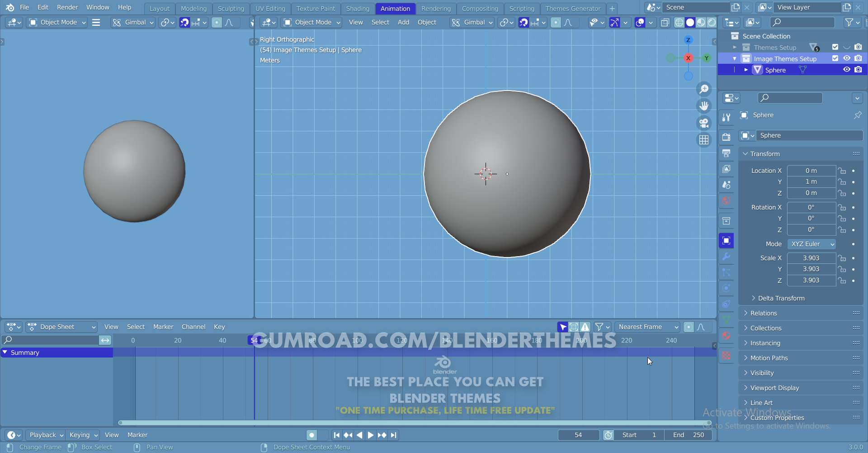Switch to the Themes Generator workspace tab

(573, 9)
